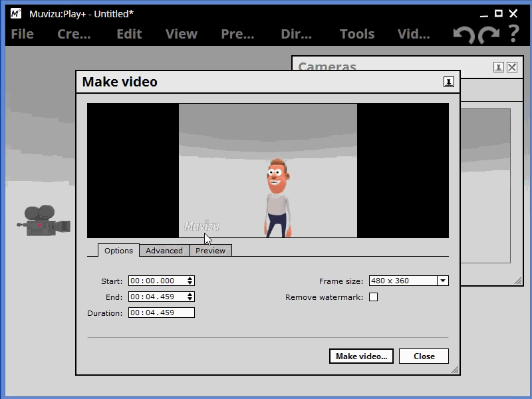Image resolution: width=532 pixels, height=399 pixels.
Task: Pin the Make video dialog
Action: [x=448, y=82]
